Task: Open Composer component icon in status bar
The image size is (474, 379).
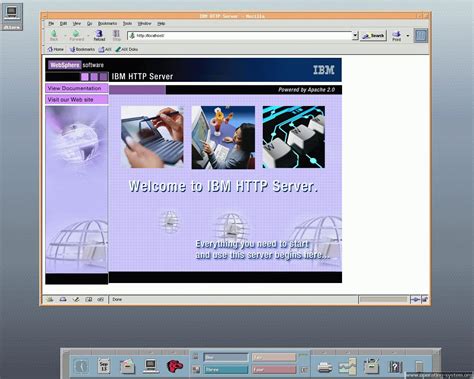Action: click(x=76, y=299)
